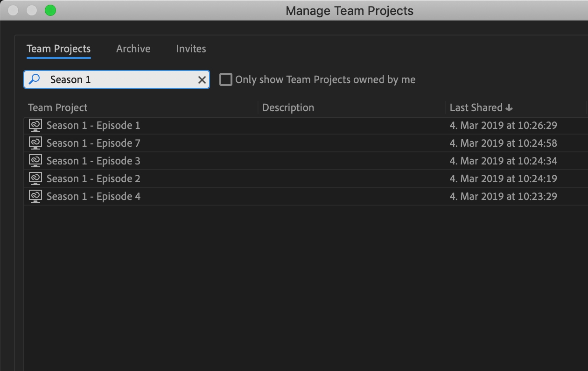Enable Only show Team Projects owned by me
This screenshot has height=371, width=588.
(x=225, y=79)
